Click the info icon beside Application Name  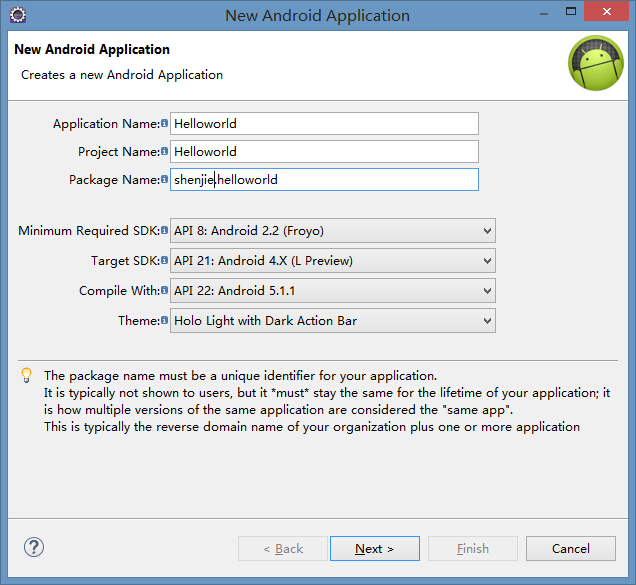pos(164,123)
